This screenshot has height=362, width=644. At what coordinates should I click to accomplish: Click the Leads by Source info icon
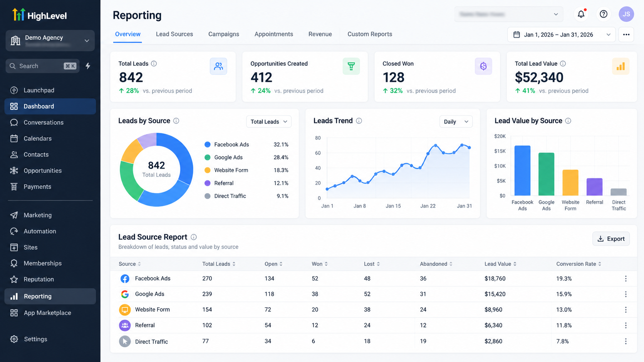(x=176, y=121)
